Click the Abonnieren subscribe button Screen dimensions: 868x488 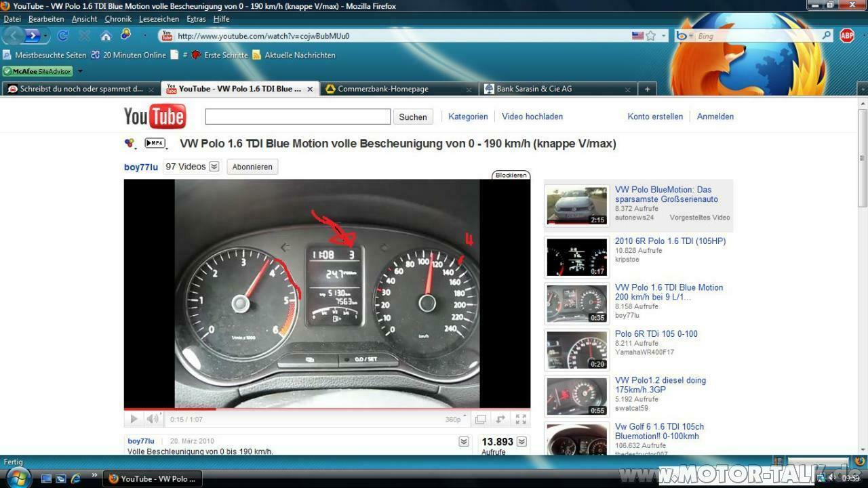pyautogui.click(x=252, y=167)
